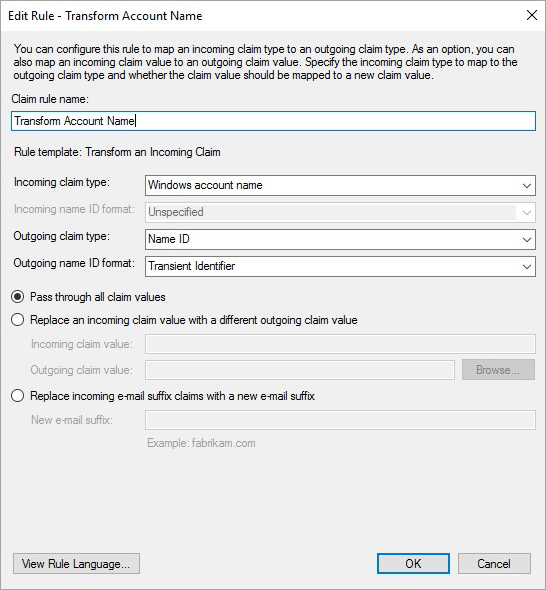Expand the Outgoing claim type dropdown arrow
The image size is (546, 590).
(x=527, y=240)
